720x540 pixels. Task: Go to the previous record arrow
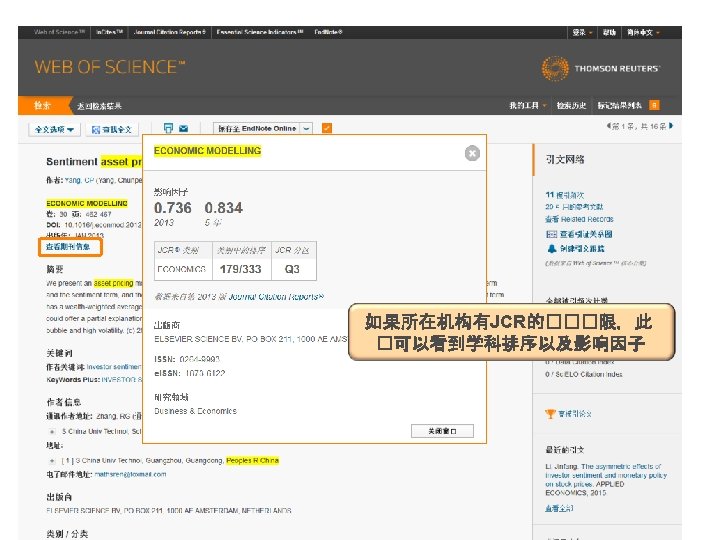(608, 125)
